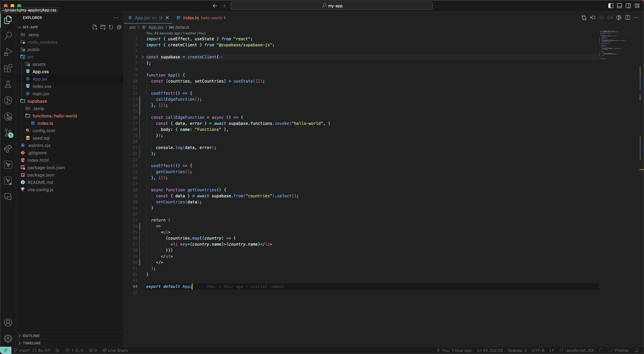Select encoding UTF-8 in status bar
Screen dimensions: 644x354
coord(538,350)
